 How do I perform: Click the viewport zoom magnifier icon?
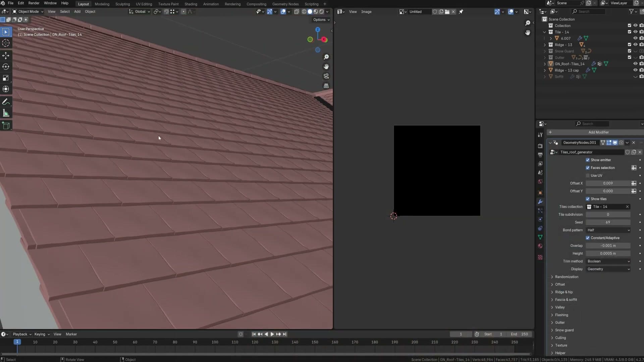[326, 57]
